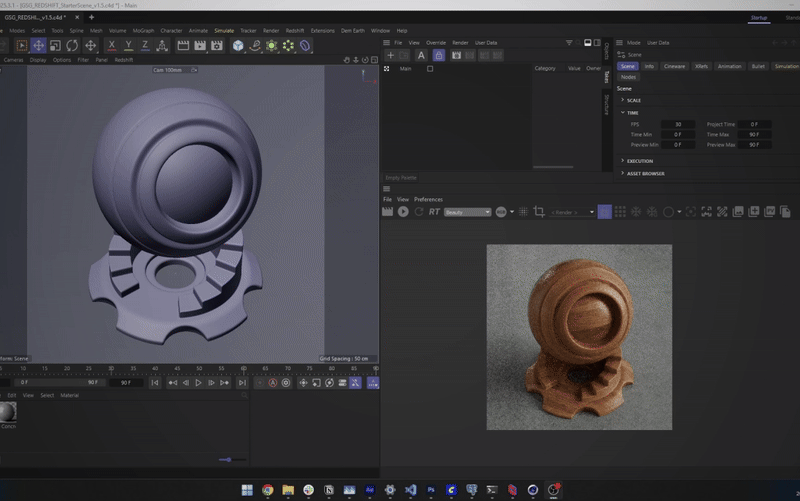Open the Bullet settings tab

coord(758,66)
